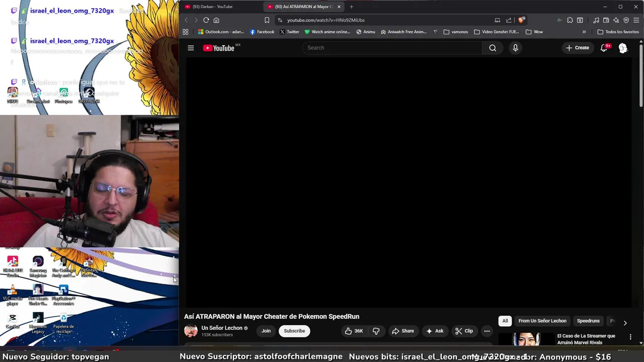Dislike the video with thumbs down

tap(376, 331)
